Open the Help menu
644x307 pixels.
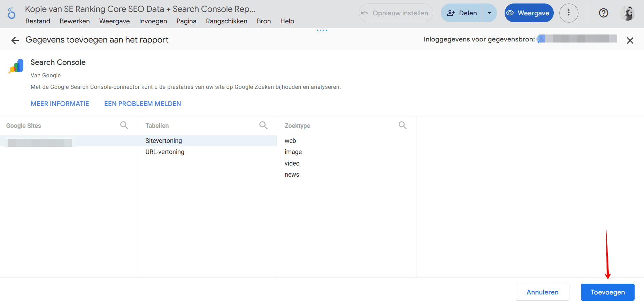(x=287, y=21)
